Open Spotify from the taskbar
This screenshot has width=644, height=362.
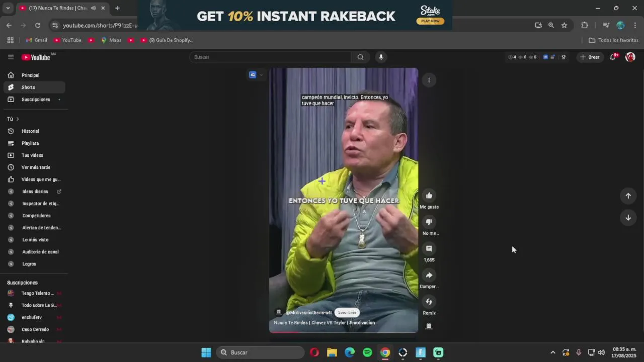[x=367, y=352]
